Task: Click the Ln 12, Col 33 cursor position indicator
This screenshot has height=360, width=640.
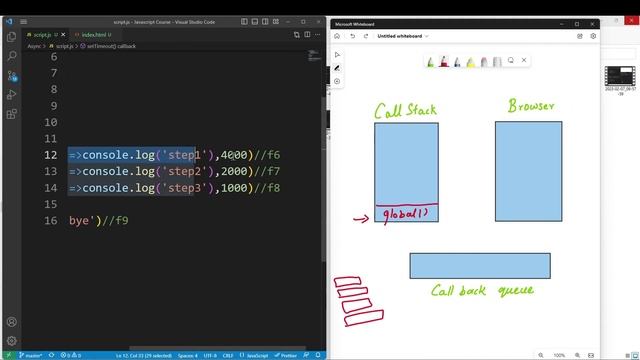Action: click(144, 356)
